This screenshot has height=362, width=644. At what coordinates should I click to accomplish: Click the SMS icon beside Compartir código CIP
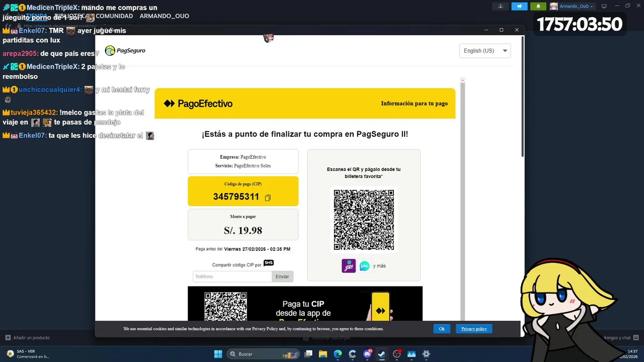point(269,263)
